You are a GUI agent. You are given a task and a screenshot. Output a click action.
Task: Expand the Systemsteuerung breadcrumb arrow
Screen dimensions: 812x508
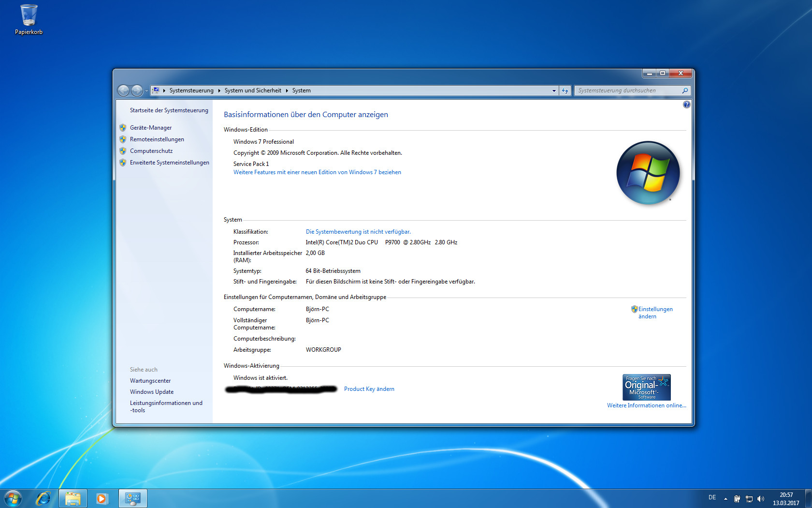click(x=219, y=90)
